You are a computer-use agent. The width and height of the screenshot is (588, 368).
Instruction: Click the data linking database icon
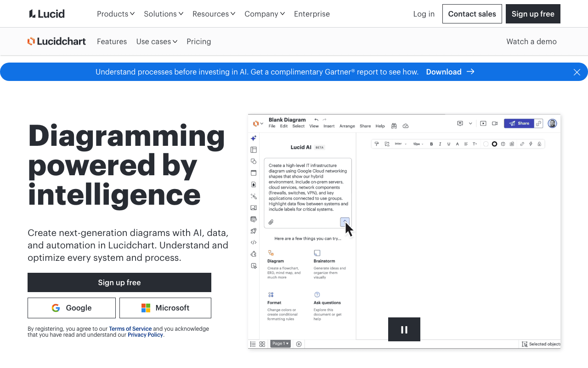pyautogui.click(x=253, y=219)
